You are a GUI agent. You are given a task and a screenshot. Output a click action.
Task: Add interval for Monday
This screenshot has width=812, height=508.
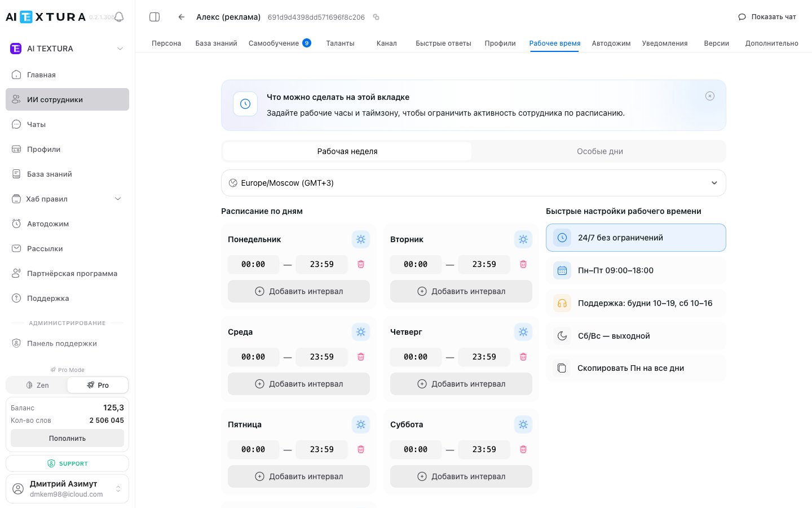pos(299,291)
